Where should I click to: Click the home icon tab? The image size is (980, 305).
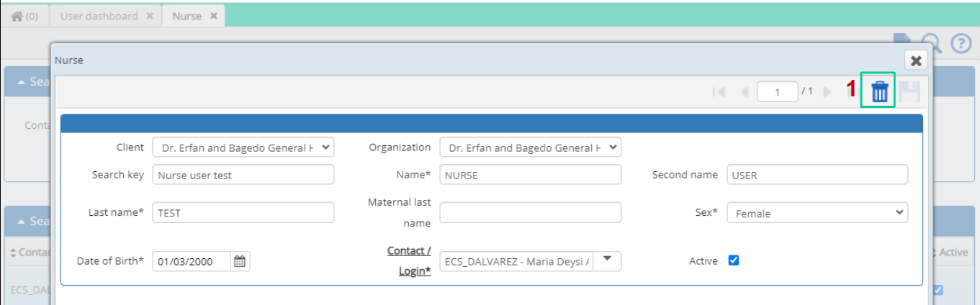(24, 16)
